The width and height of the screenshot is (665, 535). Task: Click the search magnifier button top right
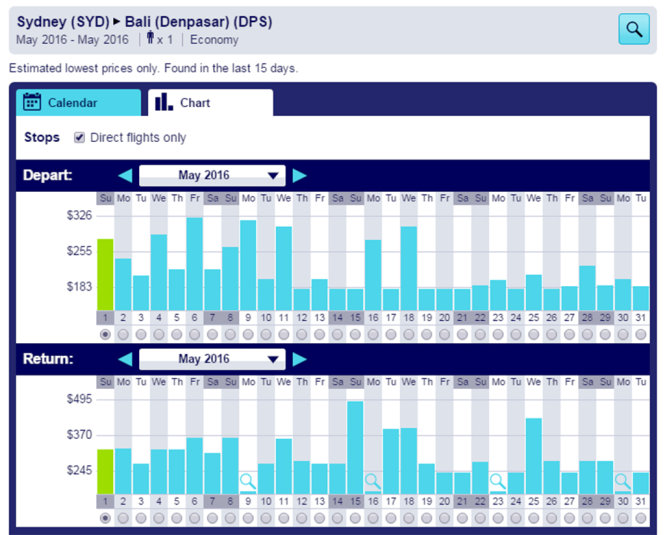633,29
